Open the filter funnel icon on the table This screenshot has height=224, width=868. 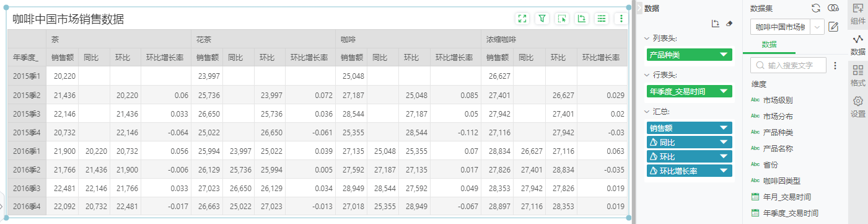click(x=542, y=19)
